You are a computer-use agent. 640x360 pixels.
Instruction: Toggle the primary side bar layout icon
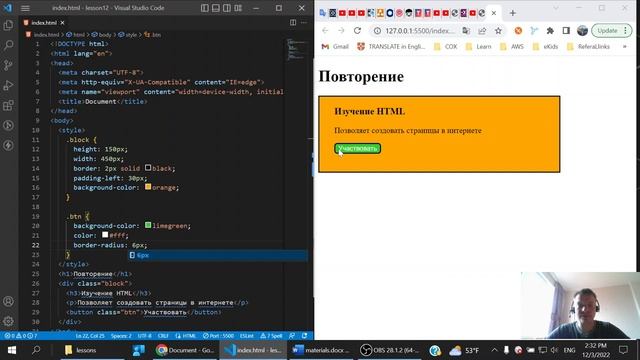click(x=205, y=8)
